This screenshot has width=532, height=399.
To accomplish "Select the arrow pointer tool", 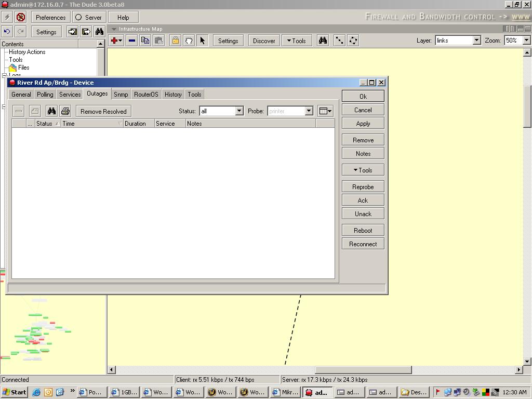I will point(202,41).
